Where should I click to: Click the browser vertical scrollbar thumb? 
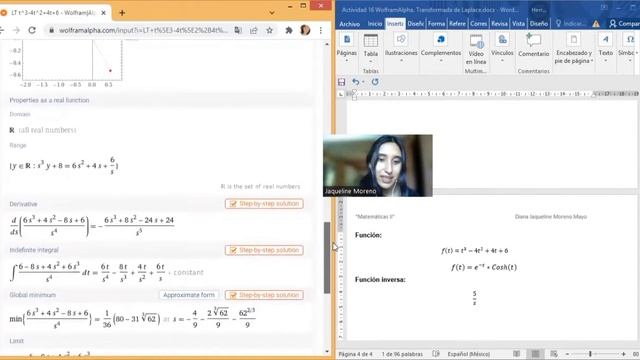tap(327, 258)
